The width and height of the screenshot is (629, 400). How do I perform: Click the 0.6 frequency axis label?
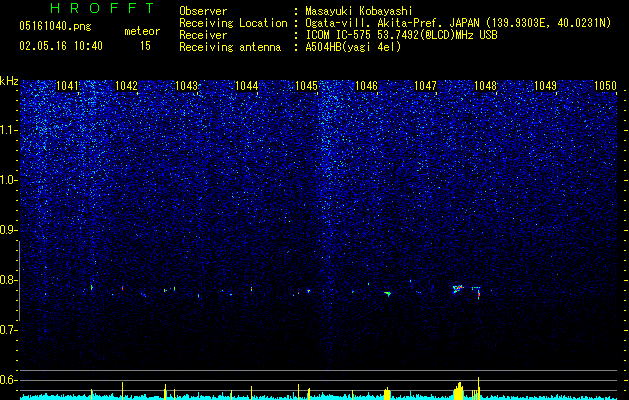(8, 380)
